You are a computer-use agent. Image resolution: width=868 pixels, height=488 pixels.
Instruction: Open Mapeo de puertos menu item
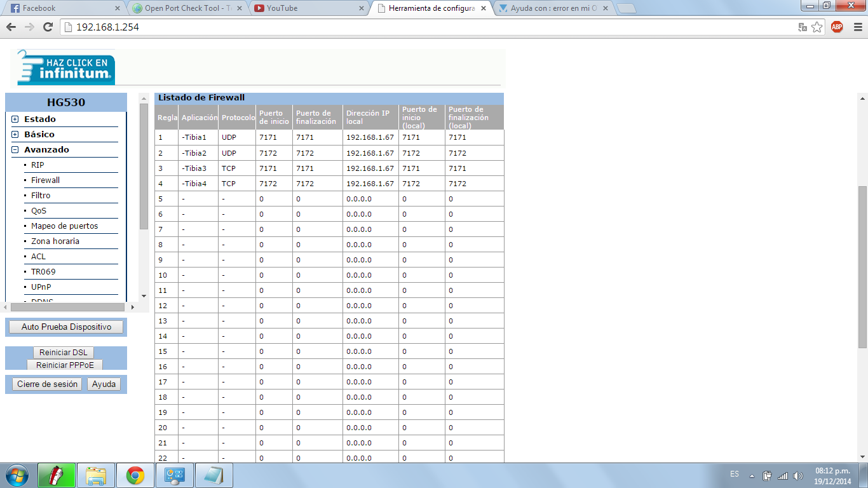click(x=64, y=226)
